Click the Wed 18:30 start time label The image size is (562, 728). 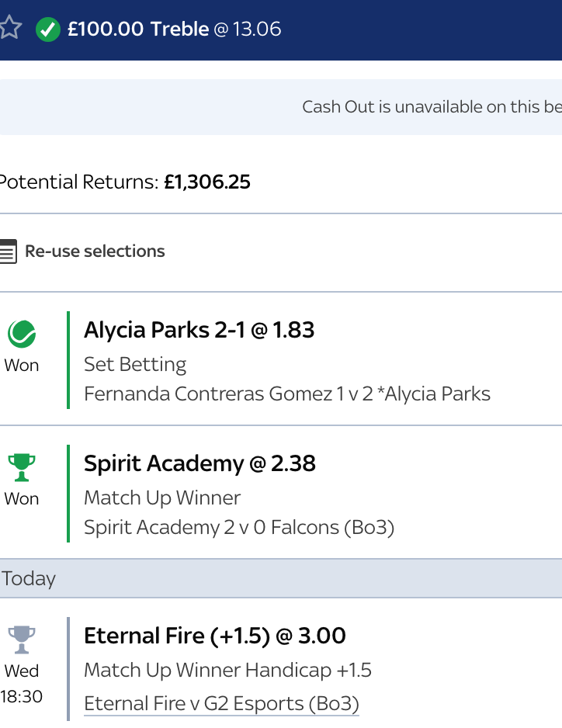coord(22,684)
